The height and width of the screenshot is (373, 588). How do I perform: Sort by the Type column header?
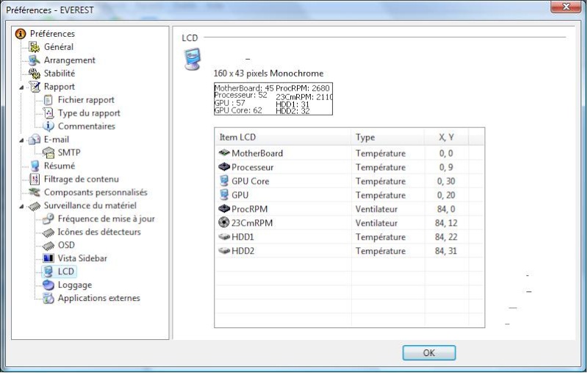tap(388, 138)
